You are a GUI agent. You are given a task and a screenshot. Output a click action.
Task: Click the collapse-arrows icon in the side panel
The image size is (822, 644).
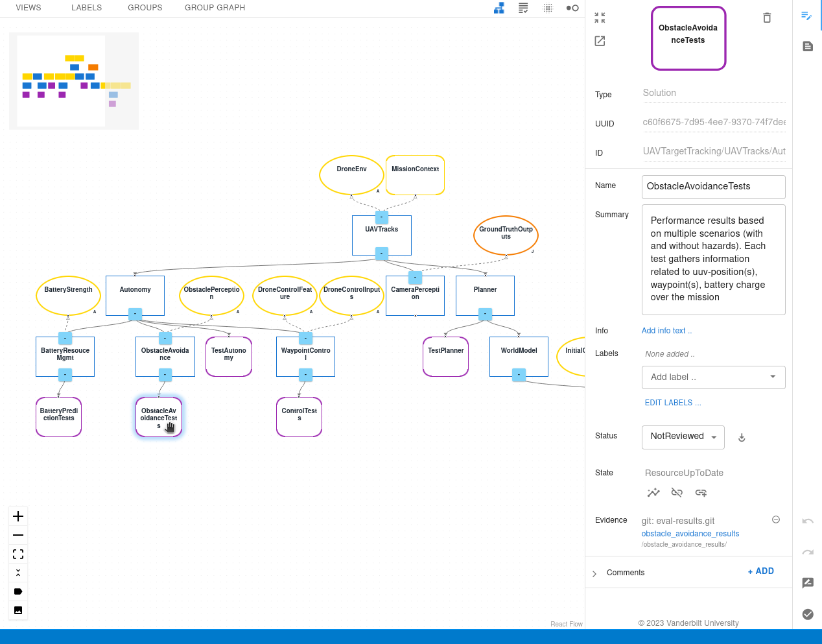pyautogui.click(x=600, y=18)
